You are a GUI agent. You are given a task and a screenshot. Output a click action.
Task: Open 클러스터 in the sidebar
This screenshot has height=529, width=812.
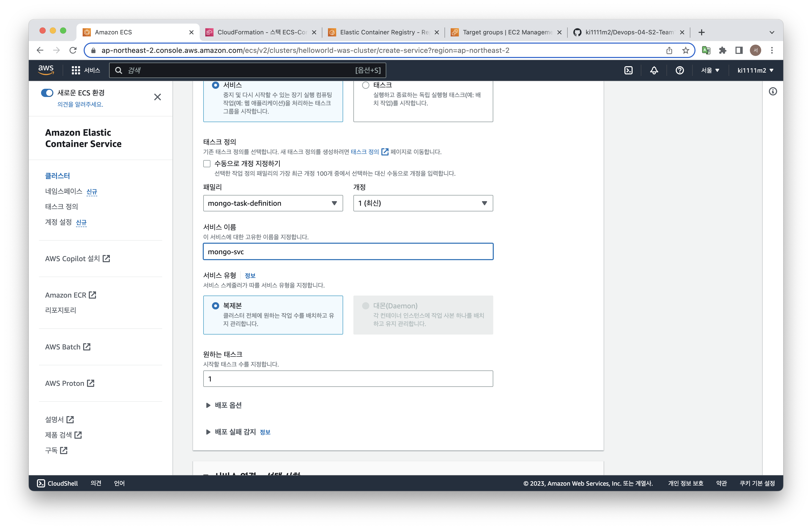tap(57, 176)
